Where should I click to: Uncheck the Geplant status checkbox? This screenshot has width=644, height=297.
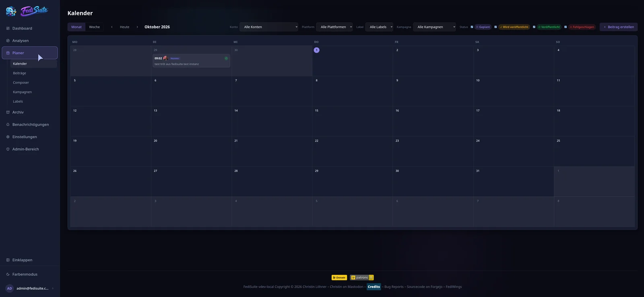coord(472,27)
